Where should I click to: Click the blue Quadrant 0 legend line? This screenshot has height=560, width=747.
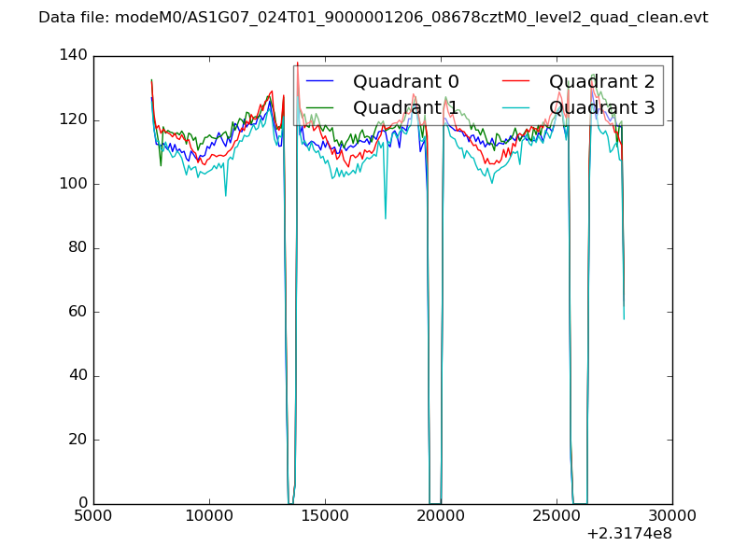click(x=322, y=82)
